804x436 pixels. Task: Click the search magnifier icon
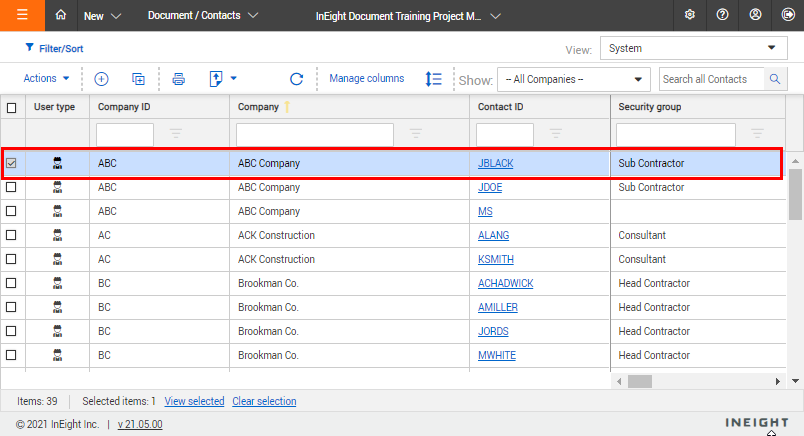click(x=775, y=79)
